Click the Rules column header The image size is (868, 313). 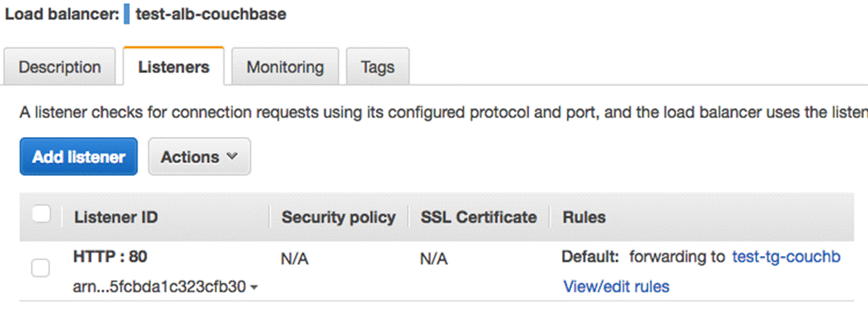(x=584, y=217)
